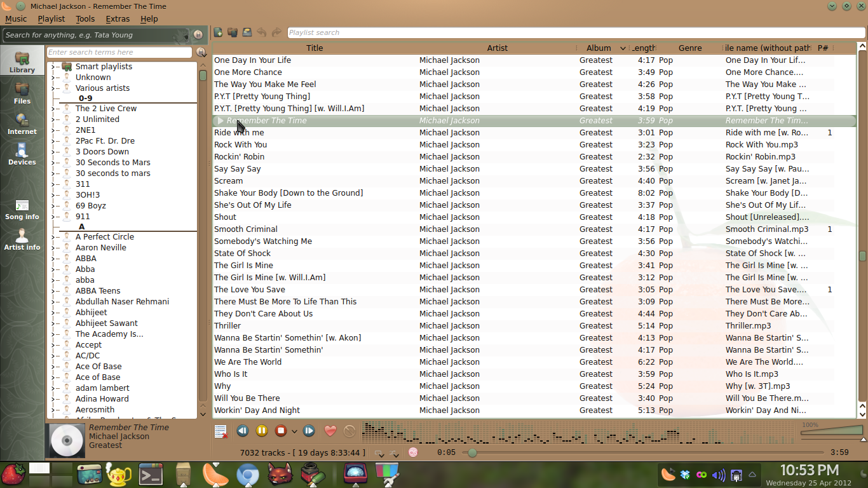Love this track with the heart icon
The image size is (868, 488).
[330, 431]
